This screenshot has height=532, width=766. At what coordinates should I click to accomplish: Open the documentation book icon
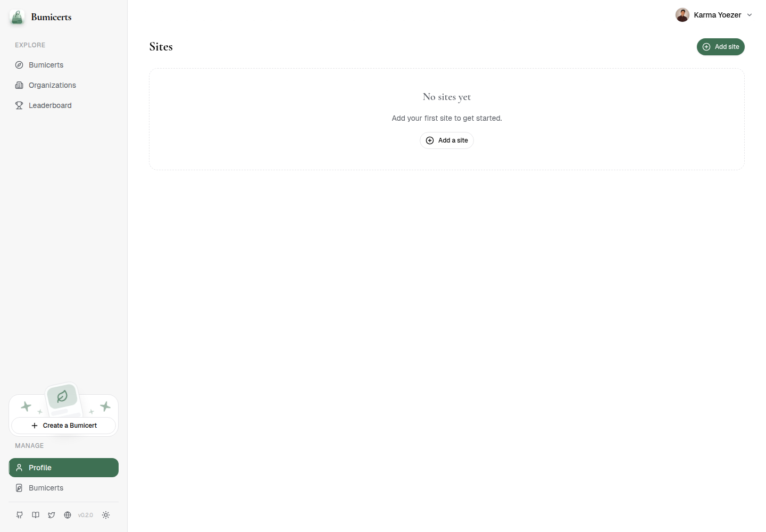click(x=36, y=515)
